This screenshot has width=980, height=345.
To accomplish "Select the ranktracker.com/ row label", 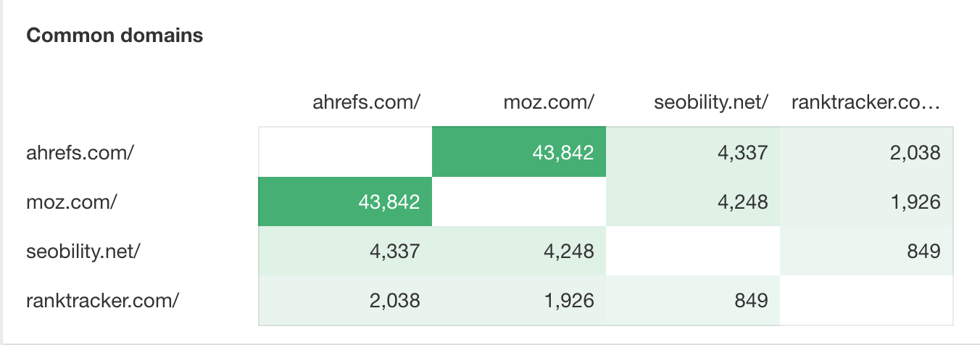I will pyautogui.click(x=102, y=300).
